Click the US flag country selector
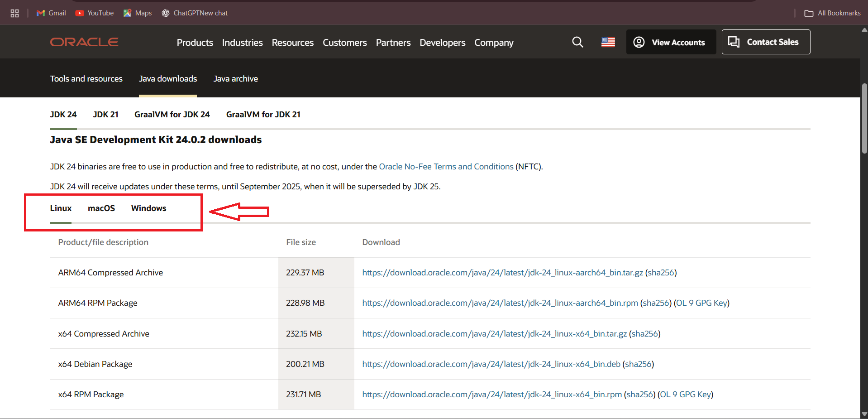868x419 pixels. (x=608, y=42)
